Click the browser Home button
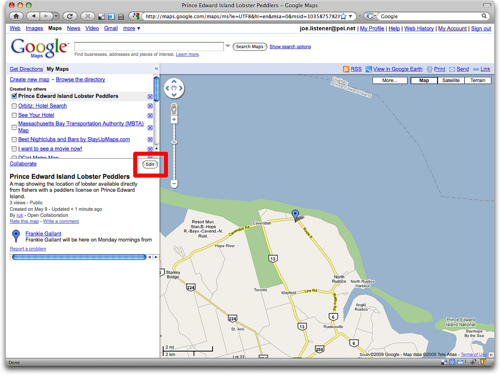 [16, 16]
